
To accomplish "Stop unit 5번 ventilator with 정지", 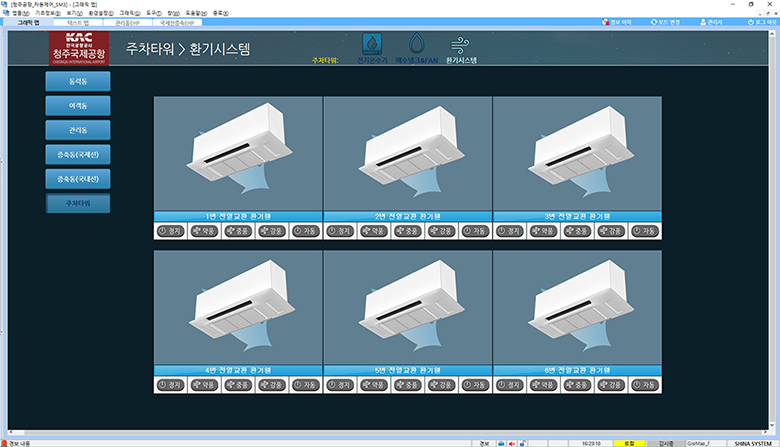I will (340, 385).
